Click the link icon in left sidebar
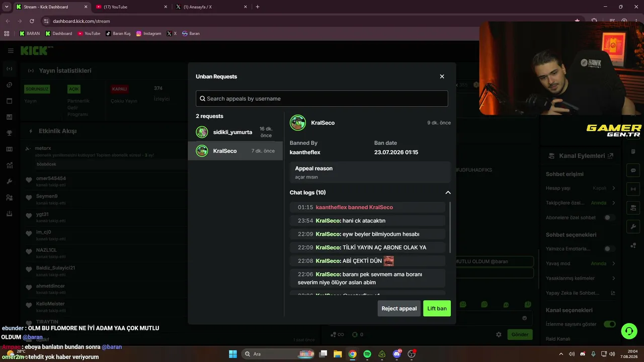This screenshot has height=362, width=644. click(x=10, y=85)
